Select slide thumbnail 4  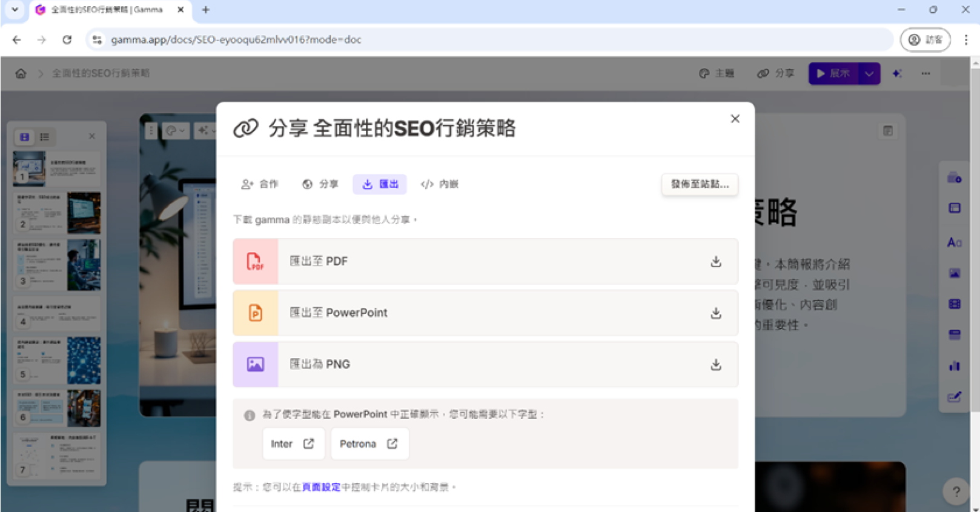pos(57,313)
